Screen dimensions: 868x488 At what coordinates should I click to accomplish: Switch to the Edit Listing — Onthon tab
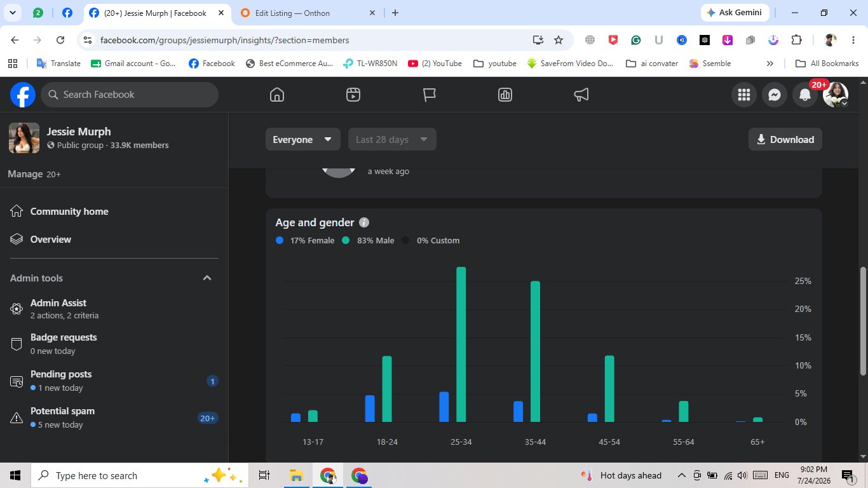click(309, 13)
